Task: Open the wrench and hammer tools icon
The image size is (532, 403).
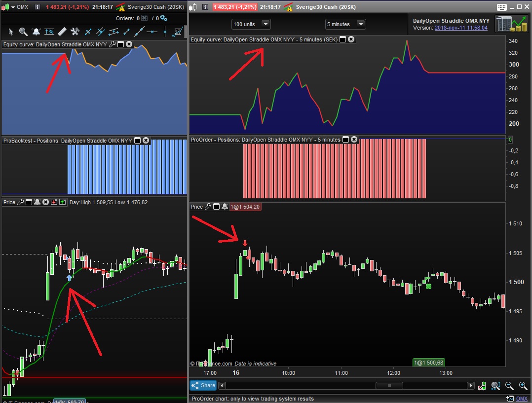Action: coord(75,32)
